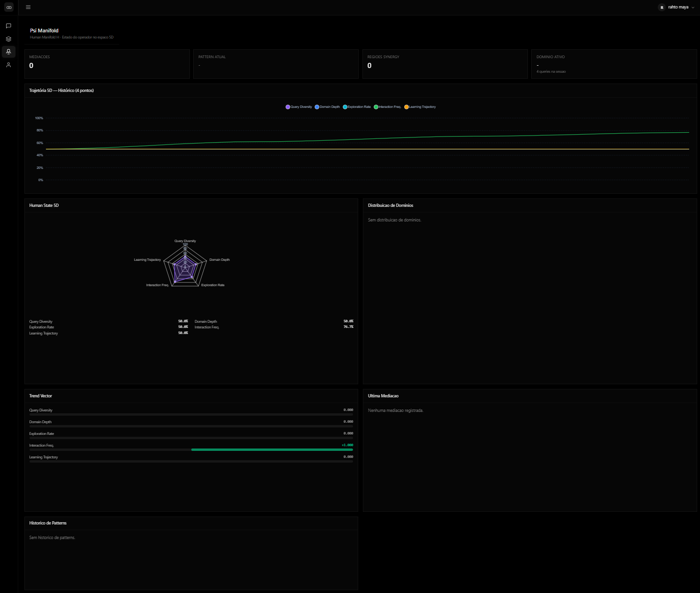Click the 76.7% Interaction Freq. value
Screen dimensions: 700x593
pos(348,327)
